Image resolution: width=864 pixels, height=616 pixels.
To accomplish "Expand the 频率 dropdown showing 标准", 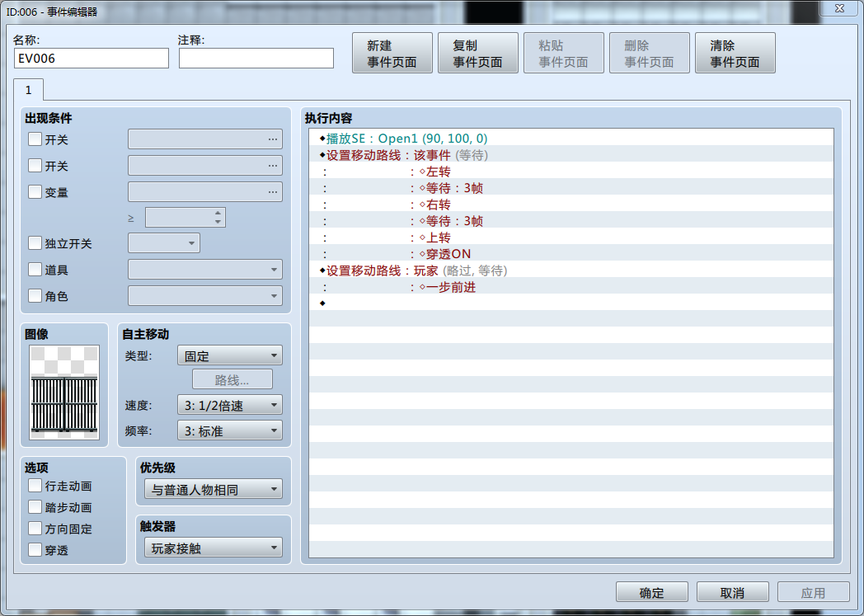I will (230, 430).
